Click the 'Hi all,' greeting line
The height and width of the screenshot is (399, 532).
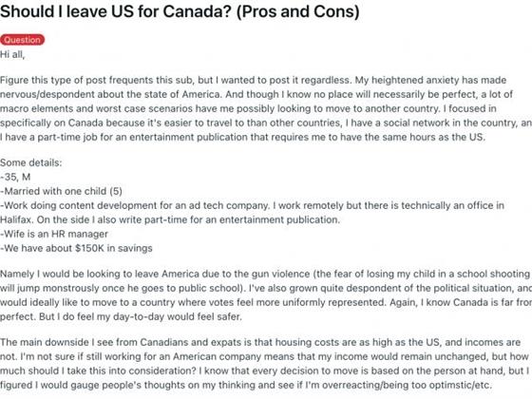12,54
